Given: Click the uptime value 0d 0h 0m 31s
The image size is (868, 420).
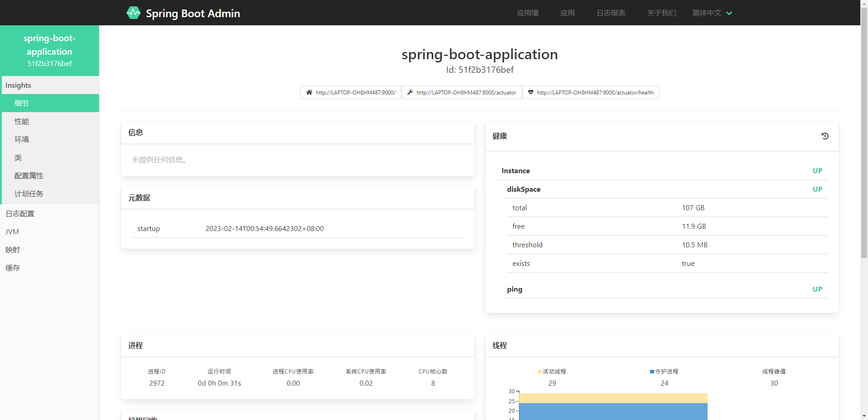Looking at the screenshot, I should click(219, 383).
